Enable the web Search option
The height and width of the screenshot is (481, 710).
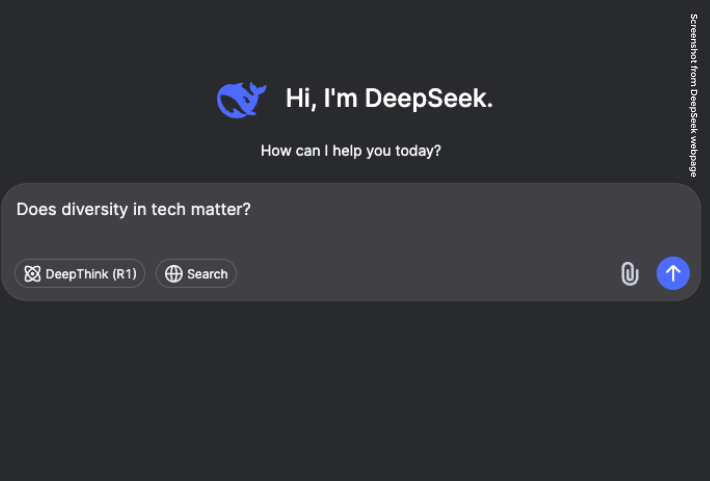pos(196,274)
